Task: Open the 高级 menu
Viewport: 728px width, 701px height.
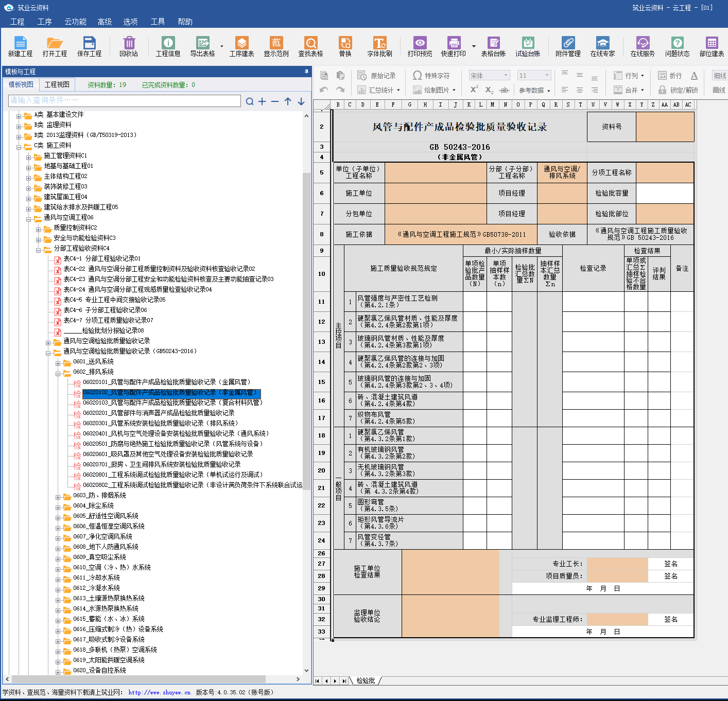Action: pos(105,22)
